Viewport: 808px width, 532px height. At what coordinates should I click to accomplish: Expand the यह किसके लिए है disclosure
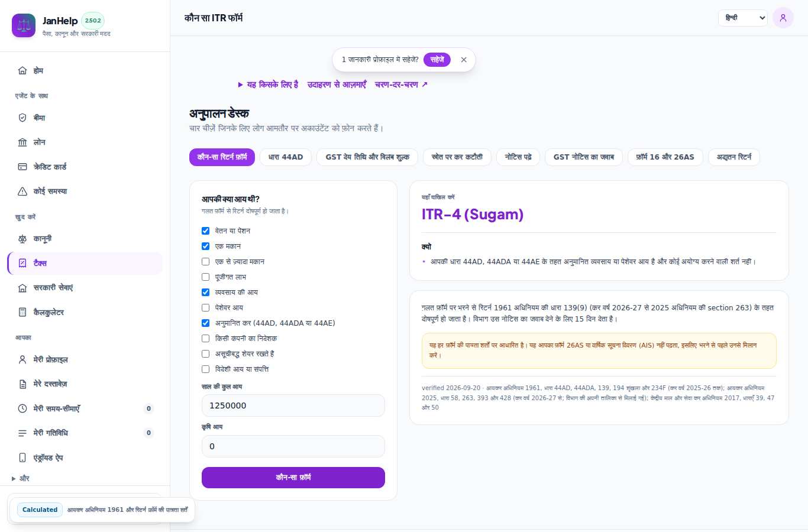268,85
